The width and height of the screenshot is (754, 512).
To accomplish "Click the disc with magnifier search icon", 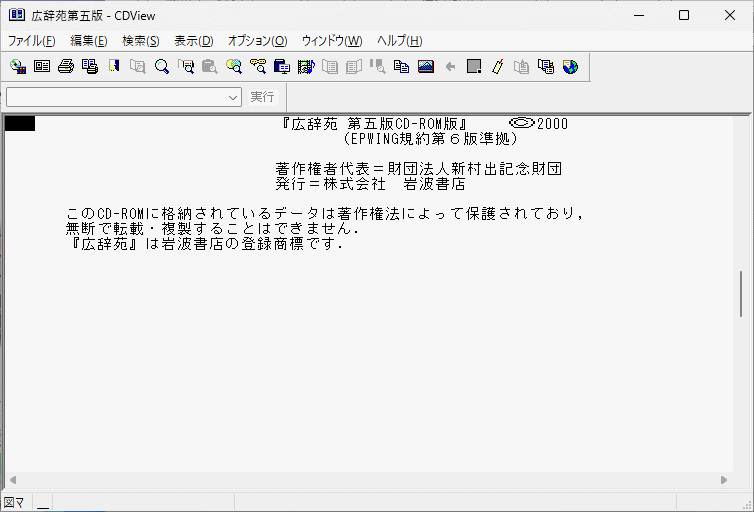I will [x=234, y=66].
